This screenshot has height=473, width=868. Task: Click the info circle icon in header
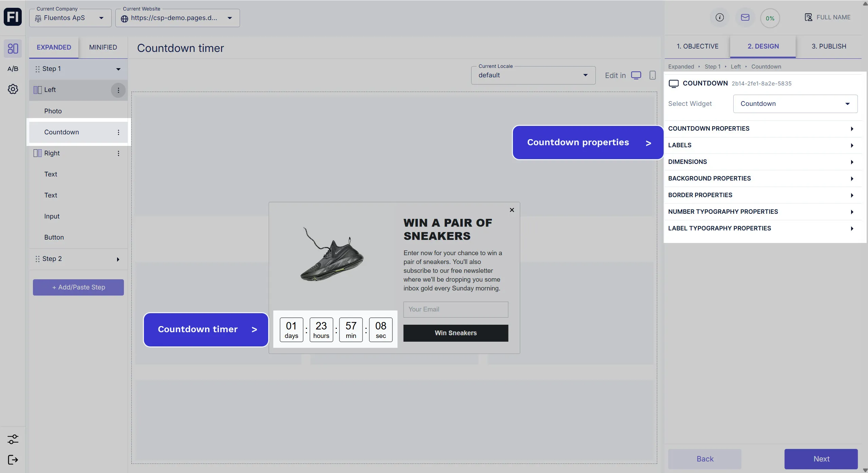pos(719,18)
